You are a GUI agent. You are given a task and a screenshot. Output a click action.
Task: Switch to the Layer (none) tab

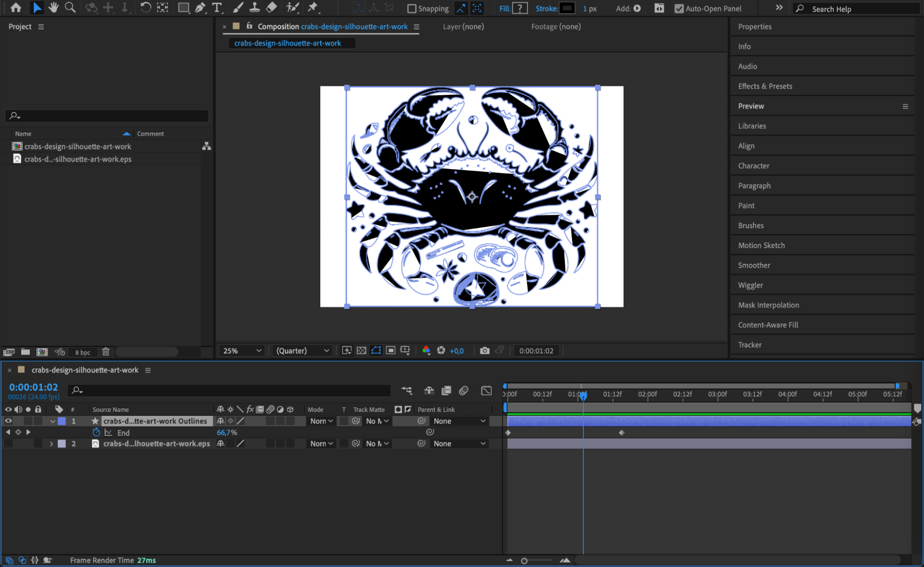pos(463,27)
